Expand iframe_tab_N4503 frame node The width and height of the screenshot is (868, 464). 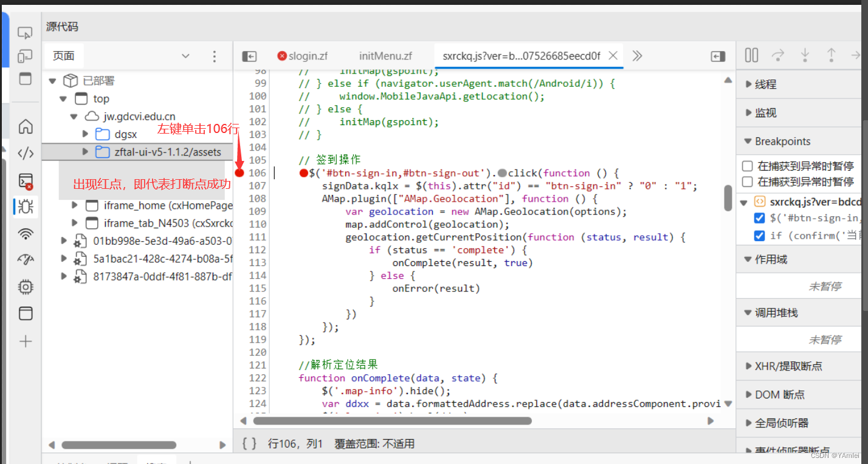click(75, 223)
